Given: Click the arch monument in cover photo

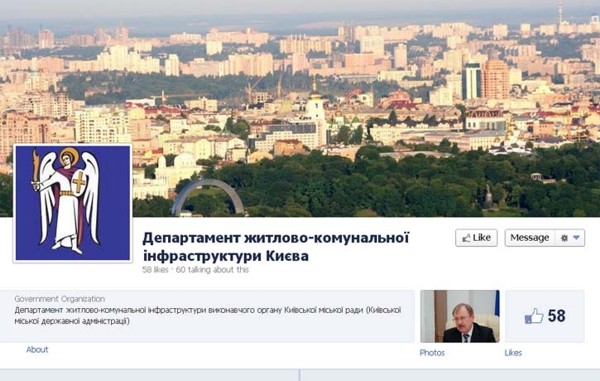Looking at the screenshot, I should [208, 197].
